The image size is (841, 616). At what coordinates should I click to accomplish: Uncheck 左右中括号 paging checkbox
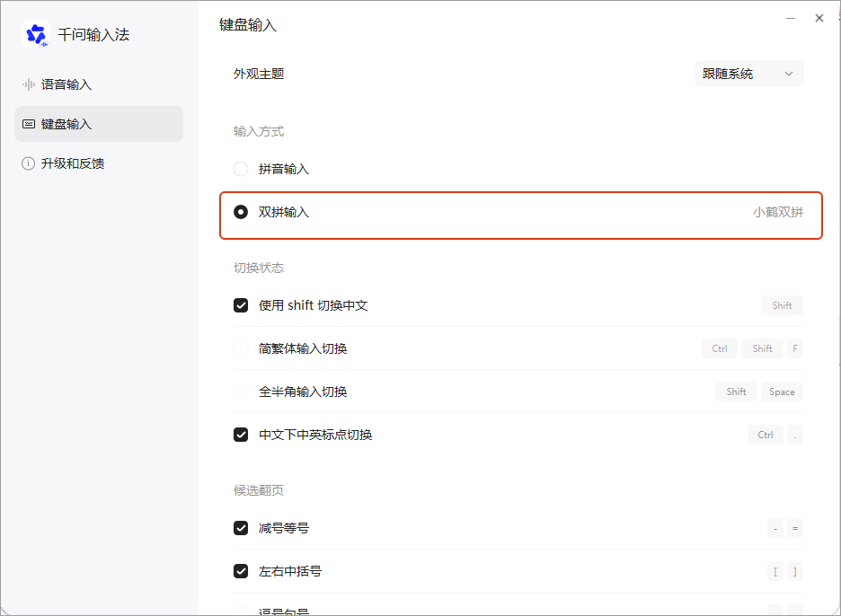[241, 571]
